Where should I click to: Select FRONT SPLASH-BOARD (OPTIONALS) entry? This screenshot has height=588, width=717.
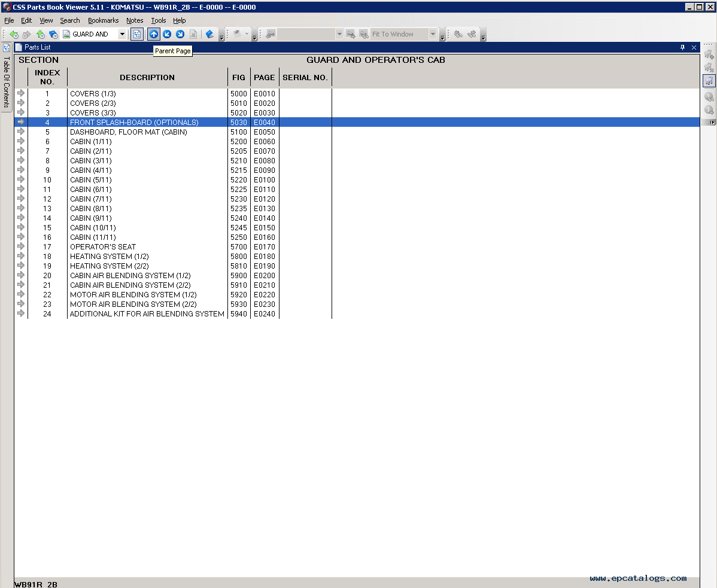click(134, 123)
